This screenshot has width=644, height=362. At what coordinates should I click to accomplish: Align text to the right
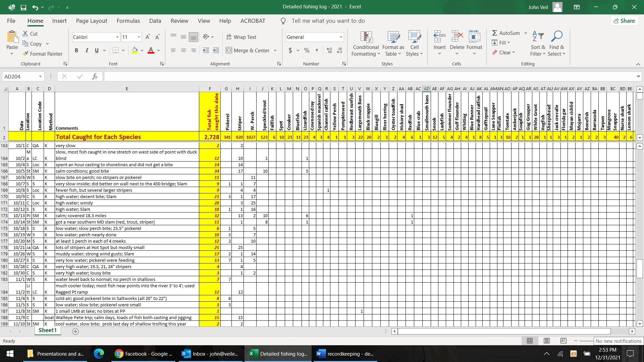pyautogui.click(x=194, y=50)
